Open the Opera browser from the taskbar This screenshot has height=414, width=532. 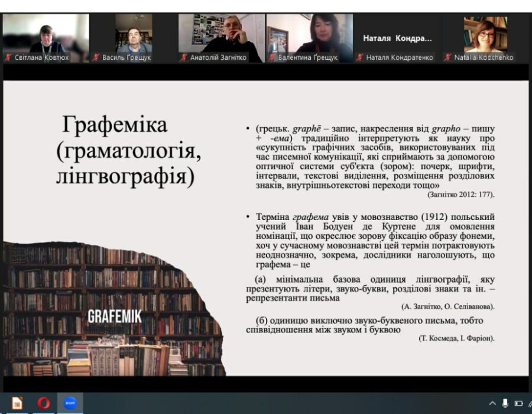pyautogui.click(x=44, y=403)
